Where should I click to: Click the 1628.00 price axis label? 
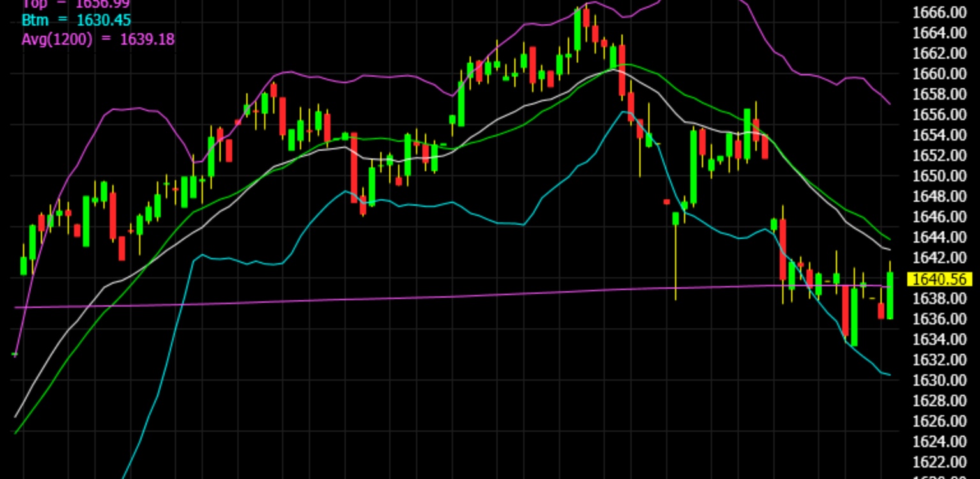click(940, 400)
